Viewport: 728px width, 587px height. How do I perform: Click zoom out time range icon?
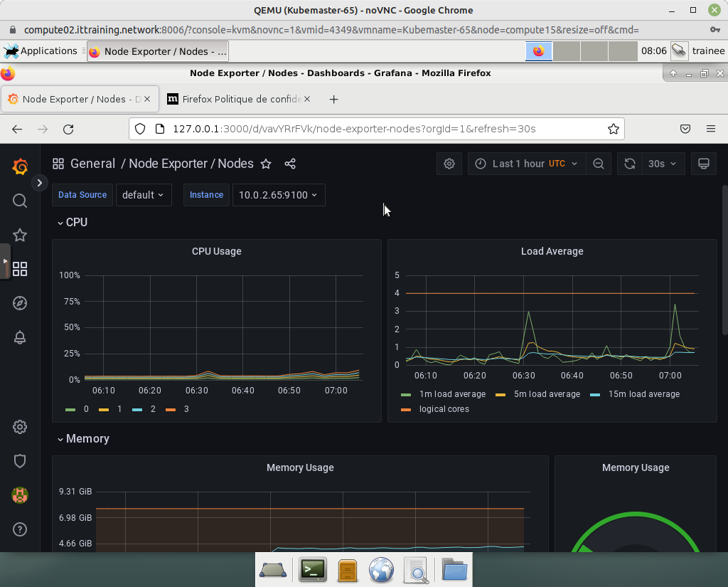coord(599,164)
